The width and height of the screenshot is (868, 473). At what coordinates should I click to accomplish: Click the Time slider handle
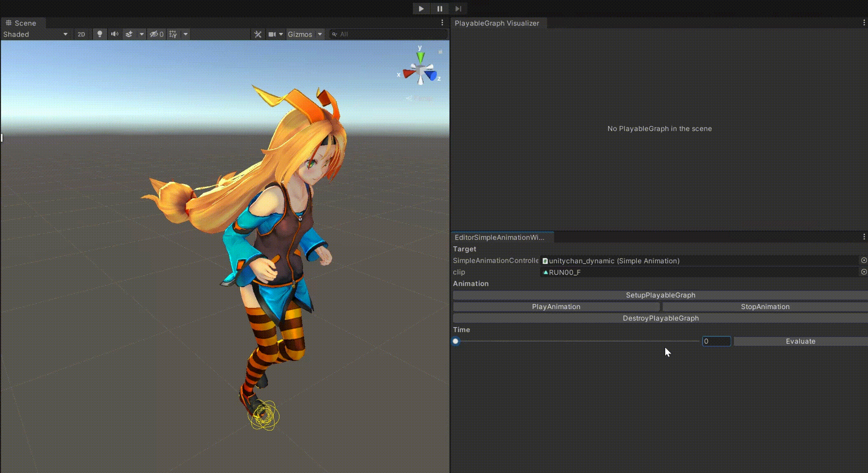(455, 341)
